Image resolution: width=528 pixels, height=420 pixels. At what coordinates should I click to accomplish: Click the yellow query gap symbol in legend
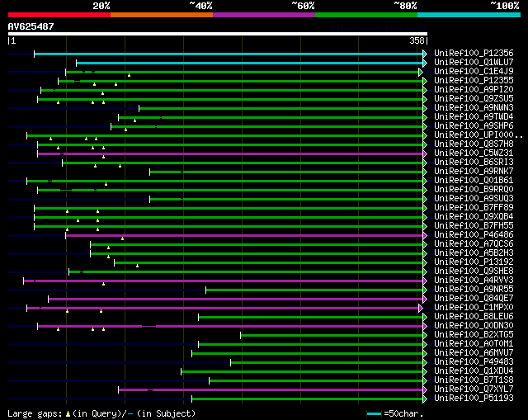68,413
